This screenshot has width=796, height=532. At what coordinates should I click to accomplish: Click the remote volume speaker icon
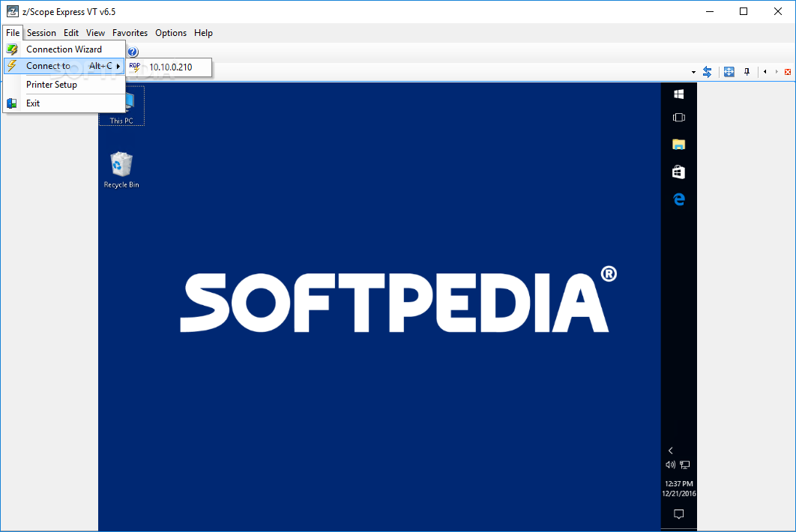(671, 465)
